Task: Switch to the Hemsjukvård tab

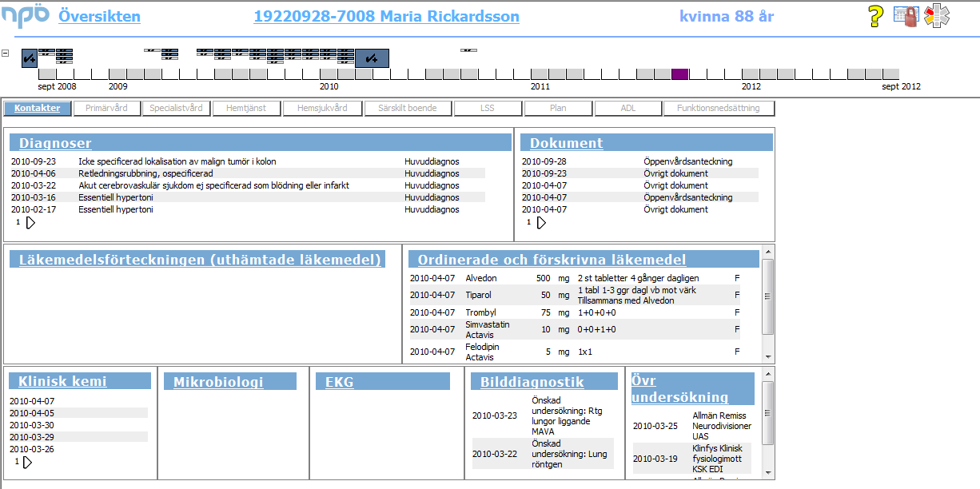Action: click(x=322, y=108)
